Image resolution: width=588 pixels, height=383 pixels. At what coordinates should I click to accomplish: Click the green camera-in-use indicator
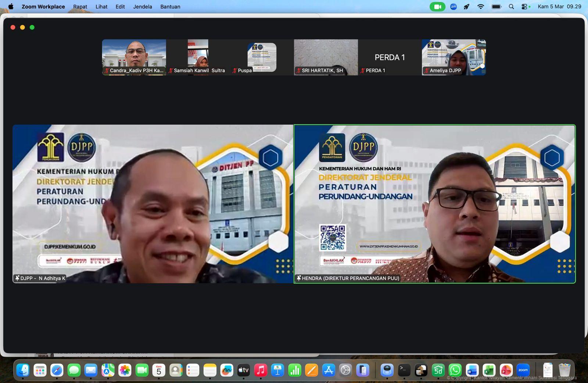click(x=437, y=7)
